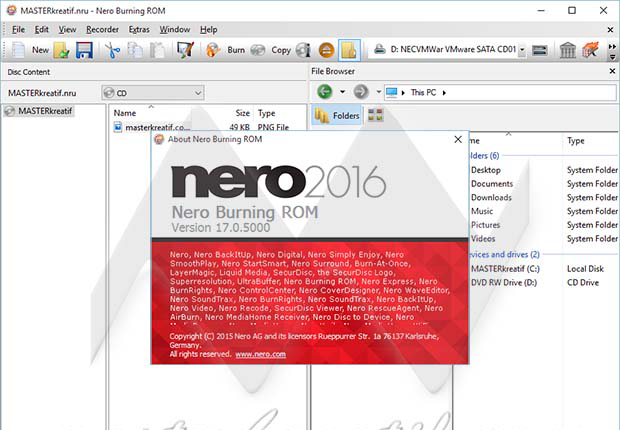The width and height of the screenshot is (620, 430).
Task: Select the MASTERkreatif (C:) drive
Action: coord(505,269)
